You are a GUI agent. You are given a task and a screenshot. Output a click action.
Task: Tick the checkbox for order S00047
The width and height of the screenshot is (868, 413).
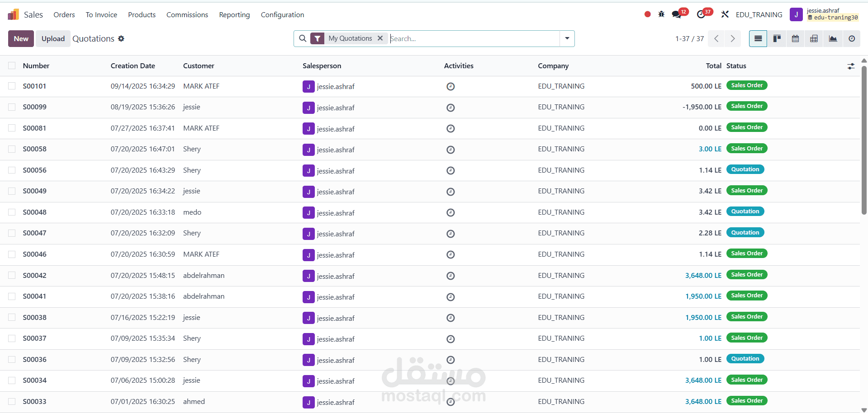coord(12,233)
